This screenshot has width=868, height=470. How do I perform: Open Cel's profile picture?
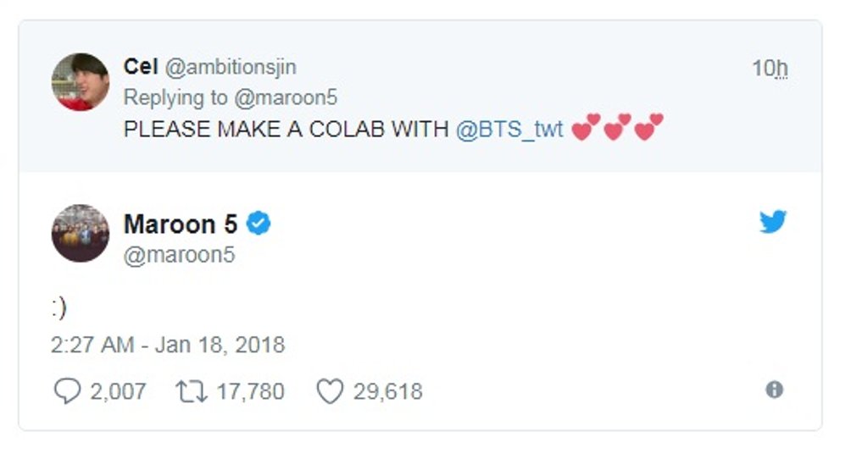(x=81, y=82)
